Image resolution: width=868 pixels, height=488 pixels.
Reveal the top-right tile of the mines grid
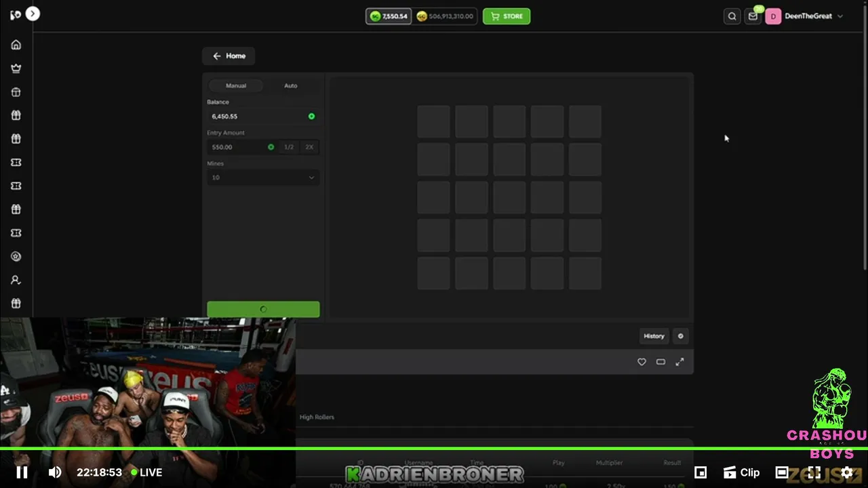click(x=585, y=121)
